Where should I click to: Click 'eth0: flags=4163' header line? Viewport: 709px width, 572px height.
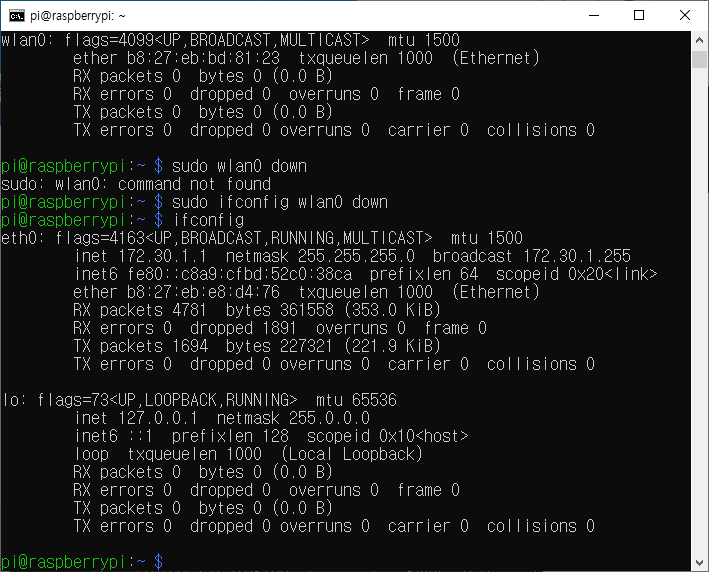coord(262,238)
